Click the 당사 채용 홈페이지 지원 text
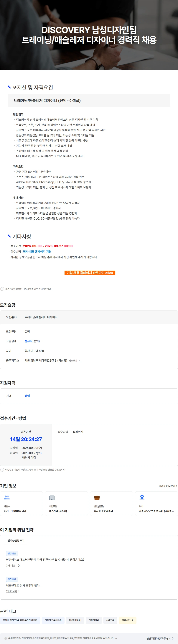Screen dimensions: 178x644 point(37,252)
